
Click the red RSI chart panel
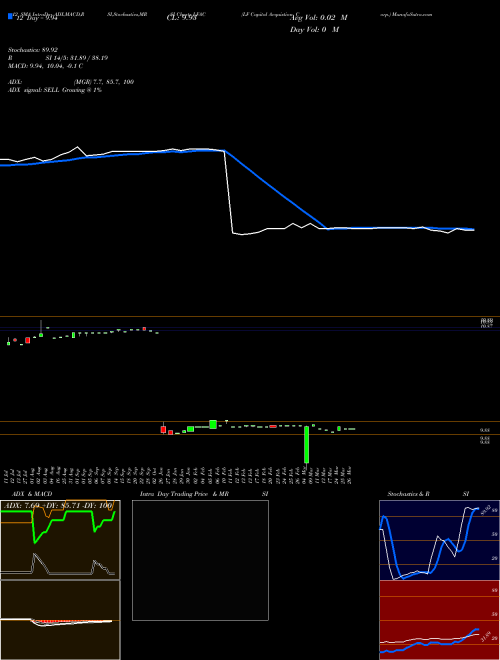tap(439, 620)
